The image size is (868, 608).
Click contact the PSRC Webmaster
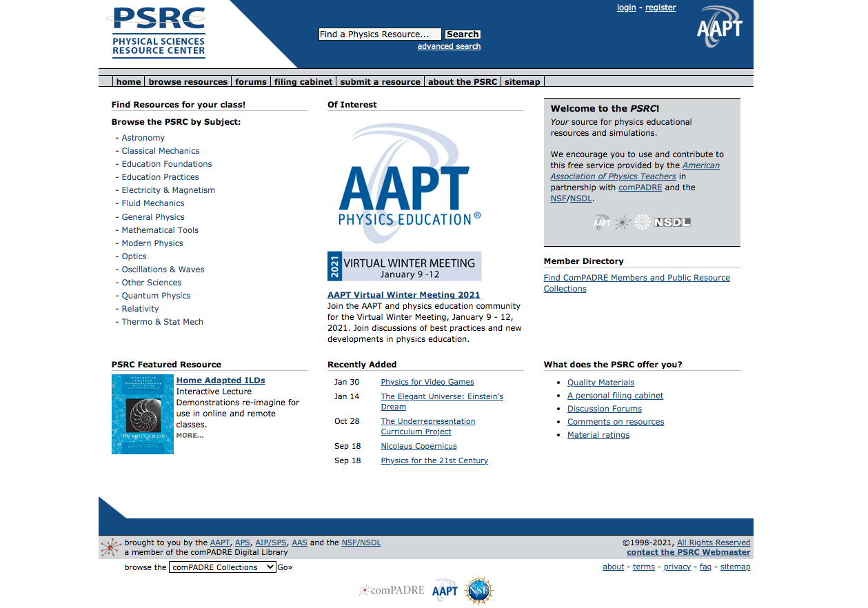[x=689, y=552]
